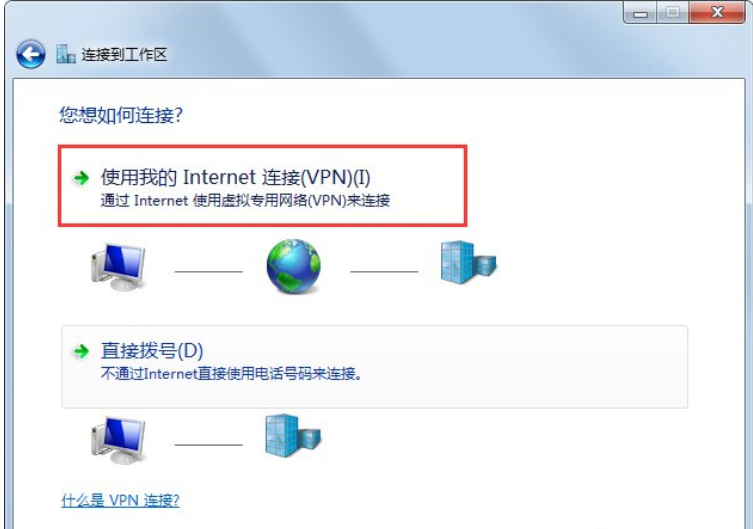Click the 您想如何连接? heading
753x529 pixels.
pyautogui.click(x=121, y=115)
